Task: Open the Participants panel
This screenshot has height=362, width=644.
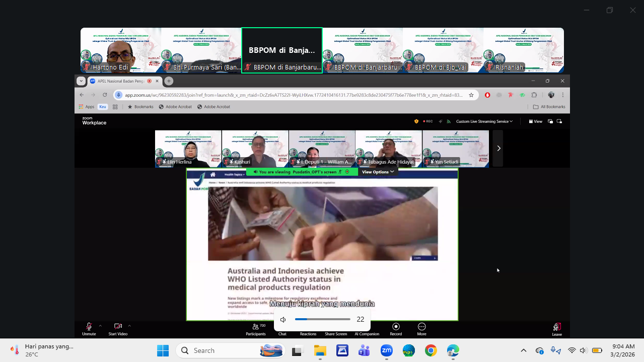Action: [256, 328]
